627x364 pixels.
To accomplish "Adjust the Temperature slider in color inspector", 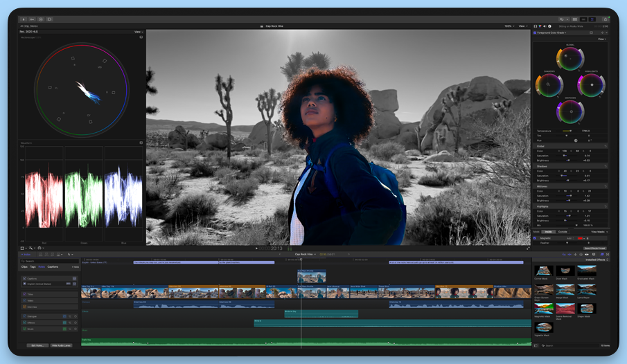I will (567, 131).
